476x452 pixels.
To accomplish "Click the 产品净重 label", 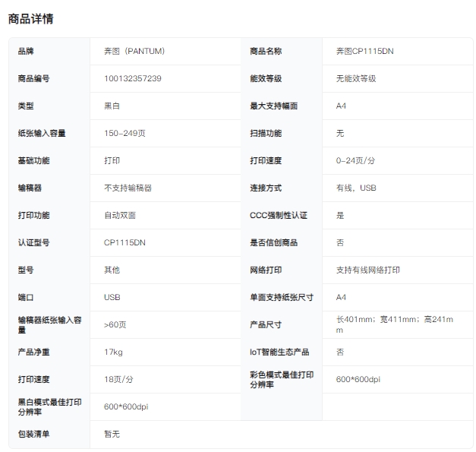I will [33, 352].
